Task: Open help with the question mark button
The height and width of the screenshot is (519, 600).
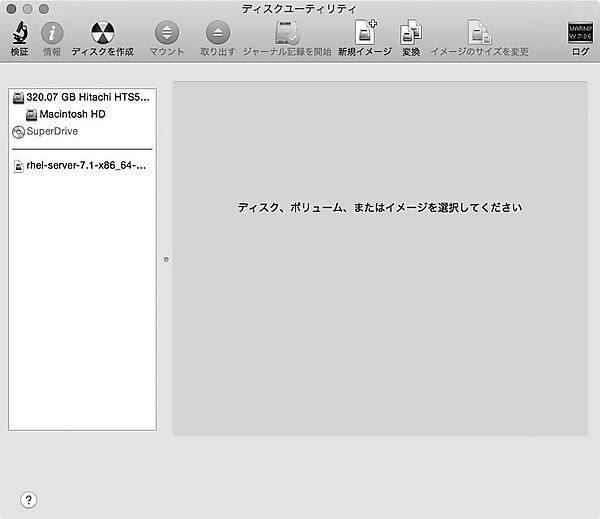Action: point(28,500)
